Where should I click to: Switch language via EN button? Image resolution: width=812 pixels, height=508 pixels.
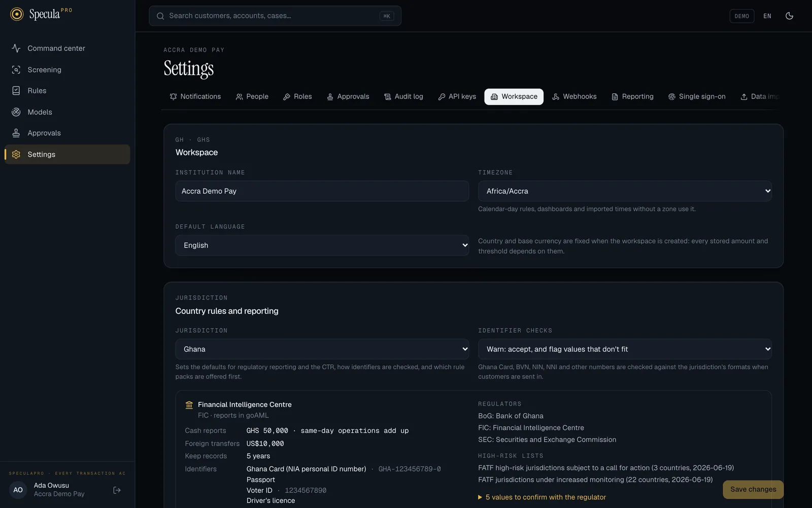[767, 16]
